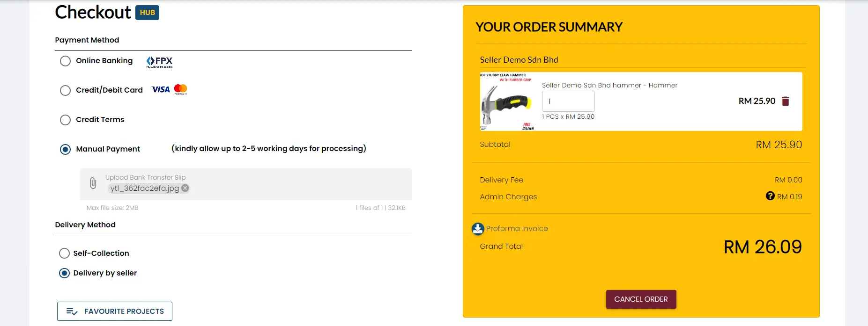Screen dimensions: 868x326
Task: Choose Self-Collection delivery method
Action: pos(64,254)
